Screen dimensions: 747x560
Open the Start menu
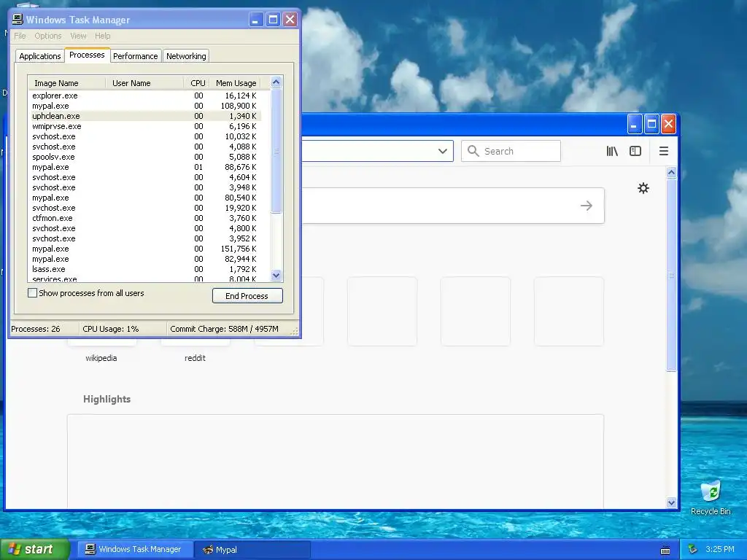[x=34, y=549]
